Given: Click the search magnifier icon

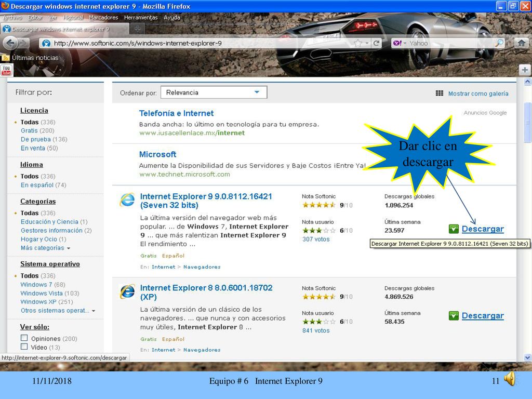Looking at the screenshot, I should [x=499, y=43].
